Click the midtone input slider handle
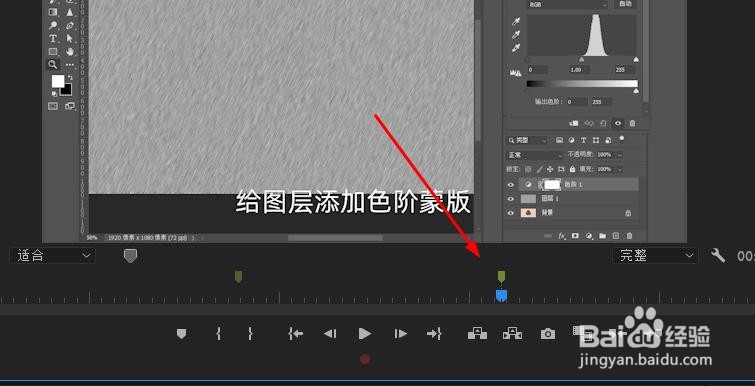The image size is (755, 386). click(x=582, y=60)
